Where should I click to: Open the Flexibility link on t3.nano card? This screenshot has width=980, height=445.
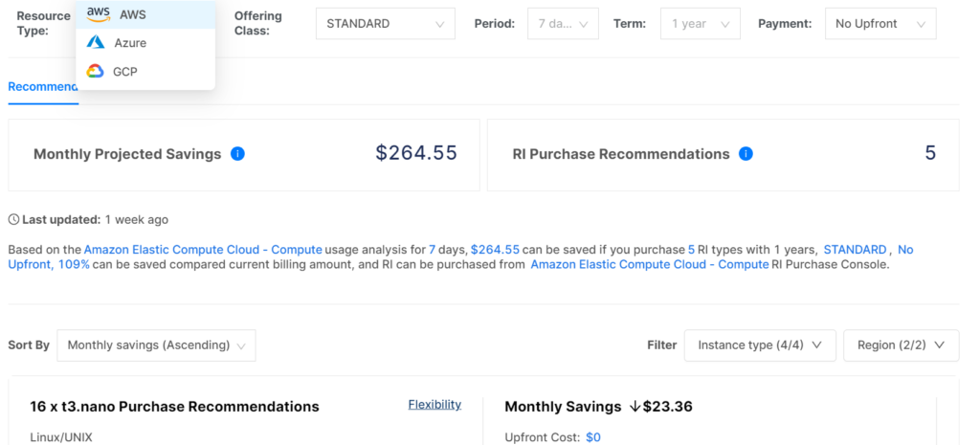click(x=435, y=405)
